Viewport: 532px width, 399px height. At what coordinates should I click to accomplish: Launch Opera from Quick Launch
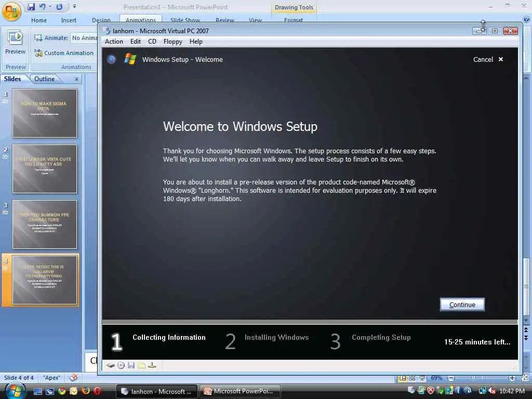(97, 391)
